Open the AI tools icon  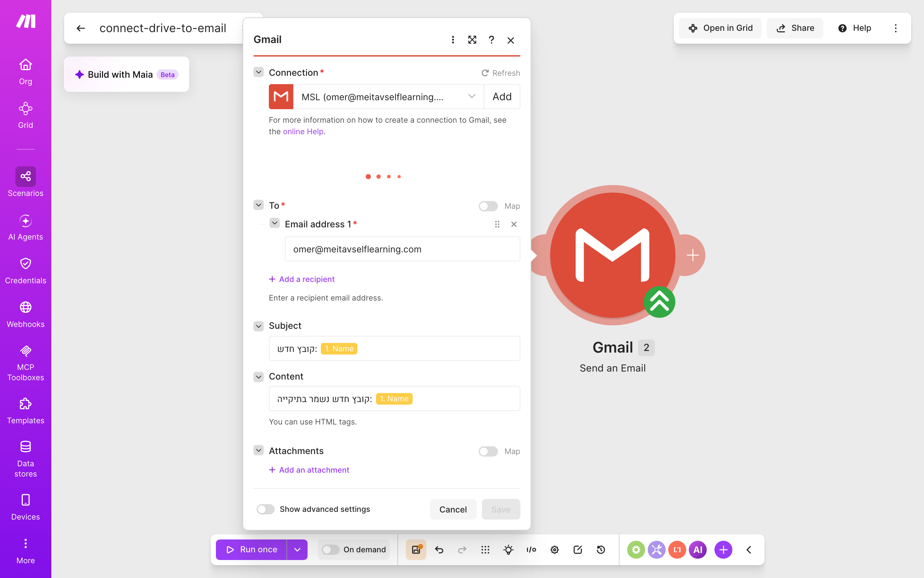point(698,550)
